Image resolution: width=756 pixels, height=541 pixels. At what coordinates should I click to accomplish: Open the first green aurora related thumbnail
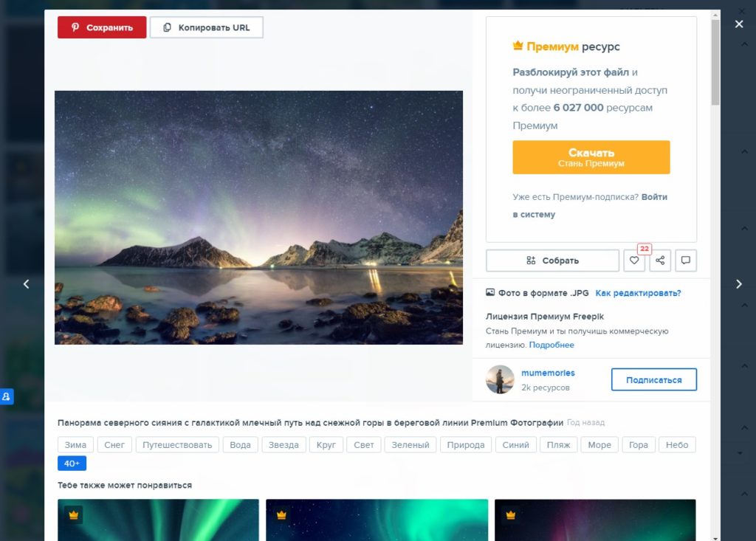[158, 520]
